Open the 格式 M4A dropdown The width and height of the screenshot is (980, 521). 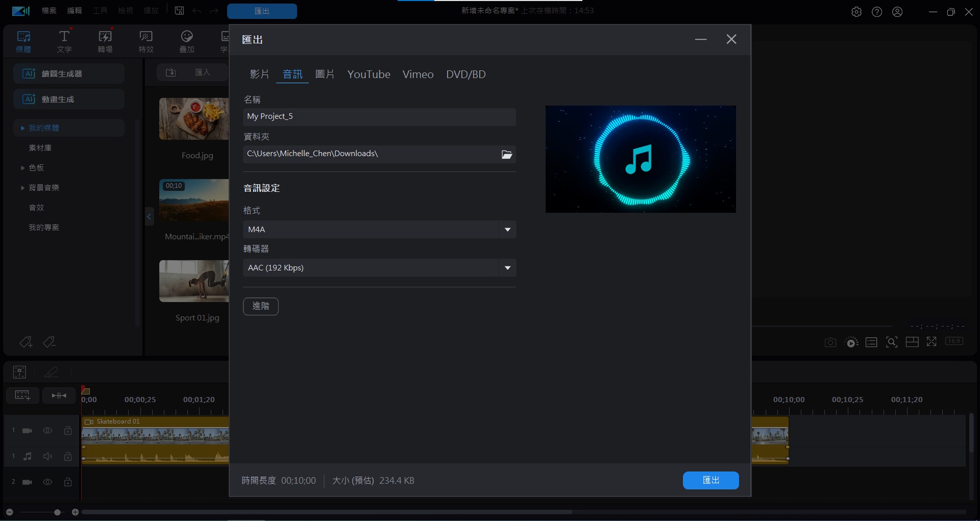(507, 230)
